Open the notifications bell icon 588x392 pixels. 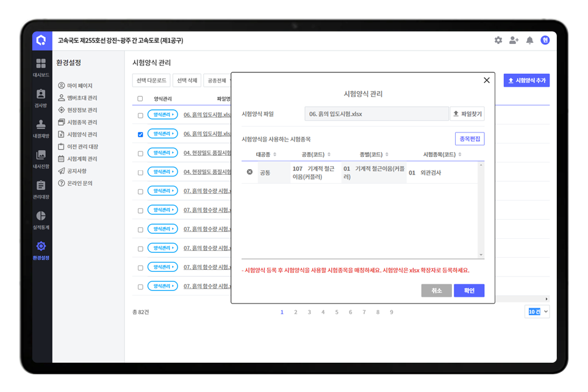pyautogui.click(x=529, y=40)
